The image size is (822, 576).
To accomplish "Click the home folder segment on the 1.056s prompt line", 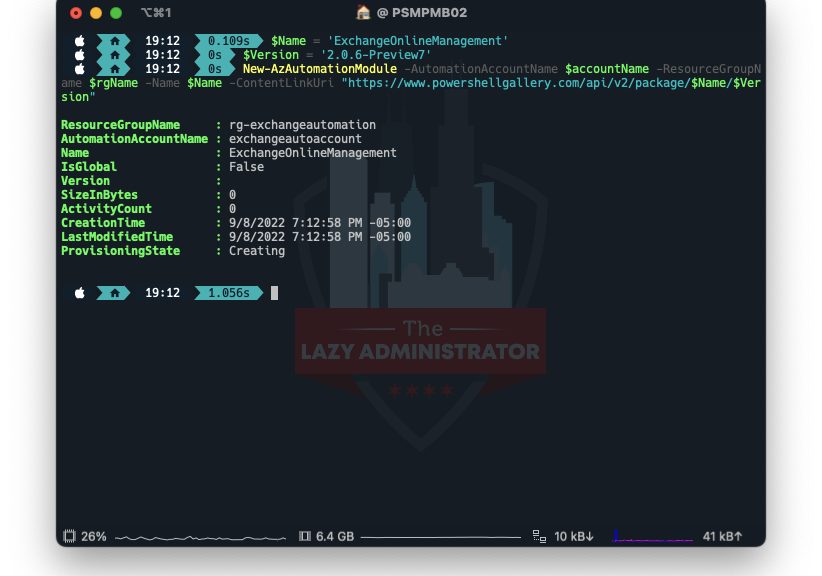I will (114, 293).
